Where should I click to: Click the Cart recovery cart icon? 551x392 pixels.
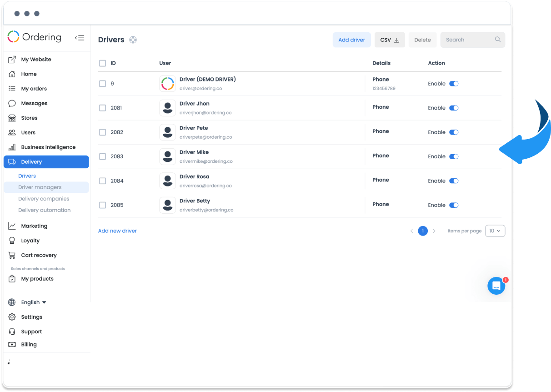(12, 255)
